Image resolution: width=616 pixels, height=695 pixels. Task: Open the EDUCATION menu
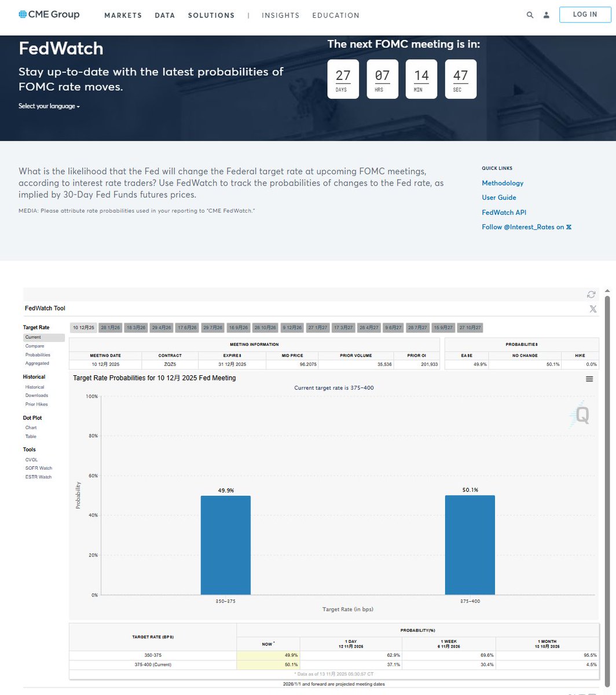pyautogui.click(x=336, y=16)
